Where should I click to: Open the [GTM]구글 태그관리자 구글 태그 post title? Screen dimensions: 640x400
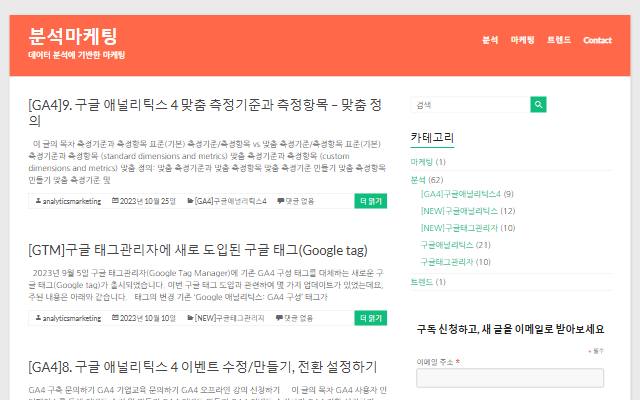tap(198, 250)
